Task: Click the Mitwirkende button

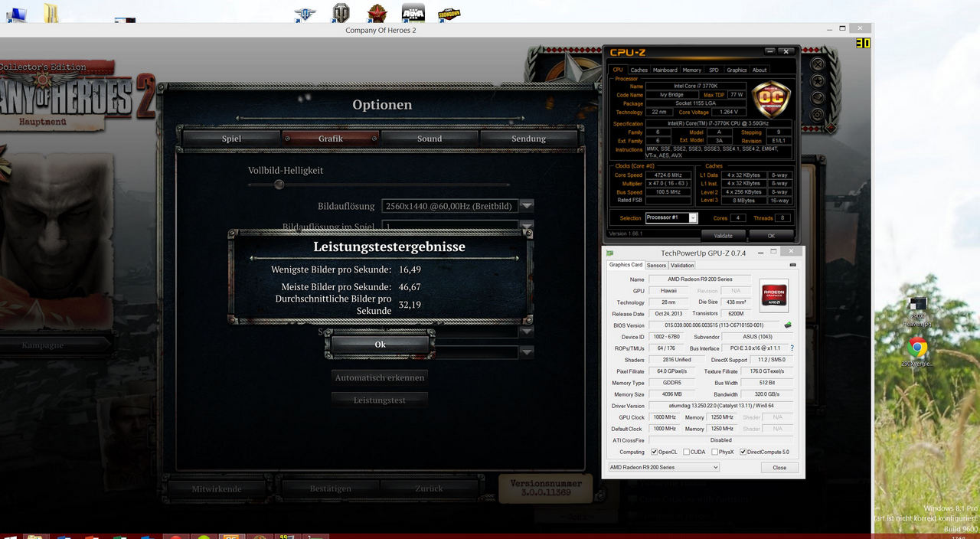Action: click(217, 488)
